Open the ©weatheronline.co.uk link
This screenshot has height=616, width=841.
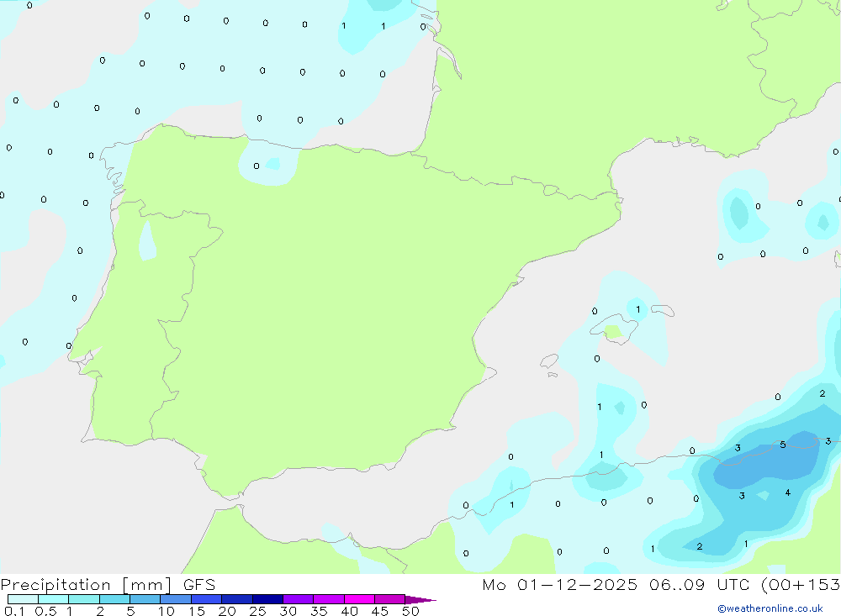point(770,608)
